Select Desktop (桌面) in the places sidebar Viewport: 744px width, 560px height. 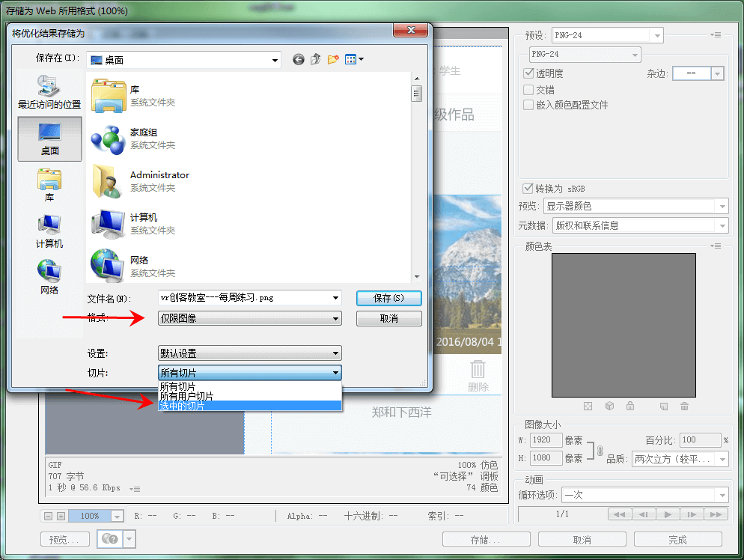point(49,139)
